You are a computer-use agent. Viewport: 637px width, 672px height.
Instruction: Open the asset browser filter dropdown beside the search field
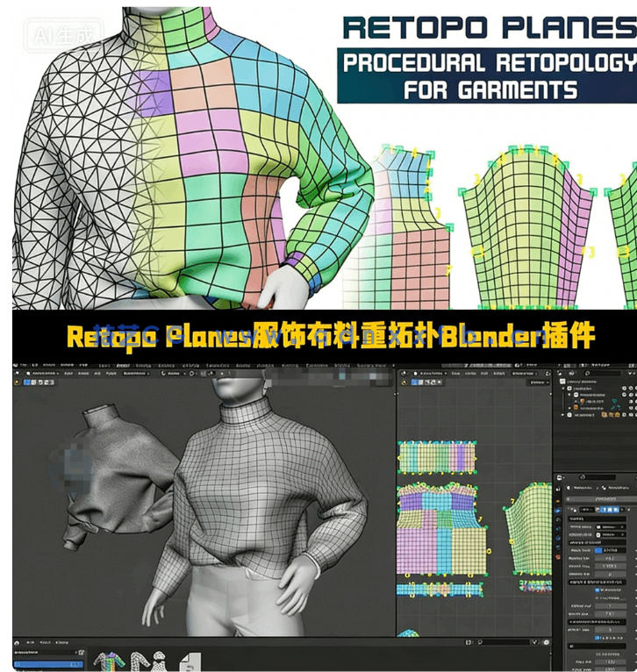coord(534,642)
